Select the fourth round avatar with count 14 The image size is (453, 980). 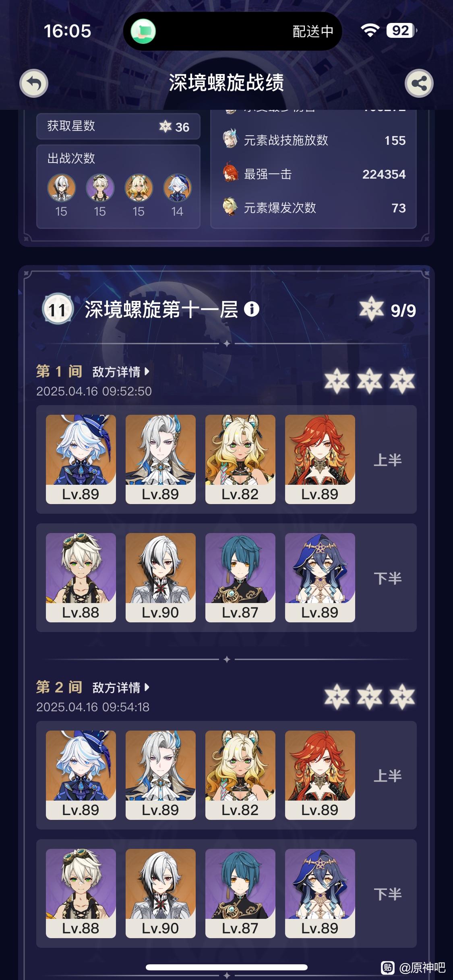[x=178, y=187]
